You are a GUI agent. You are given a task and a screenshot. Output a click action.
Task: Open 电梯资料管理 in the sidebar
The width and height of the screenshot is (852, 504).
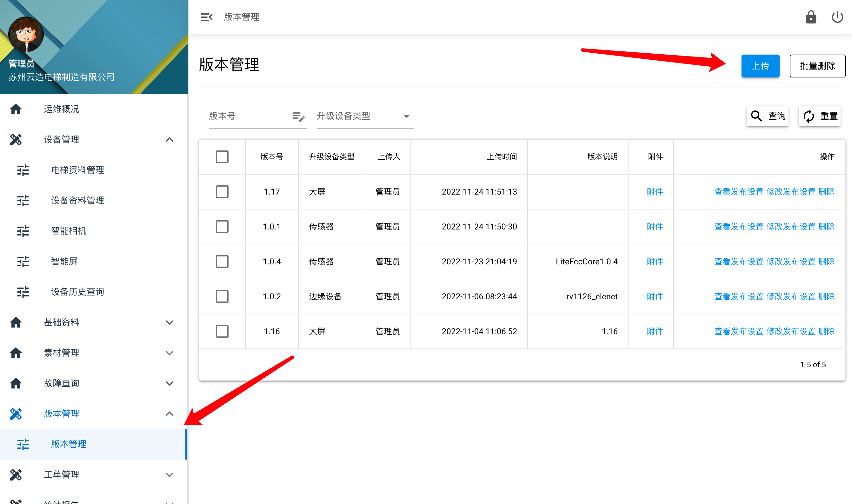77,170
